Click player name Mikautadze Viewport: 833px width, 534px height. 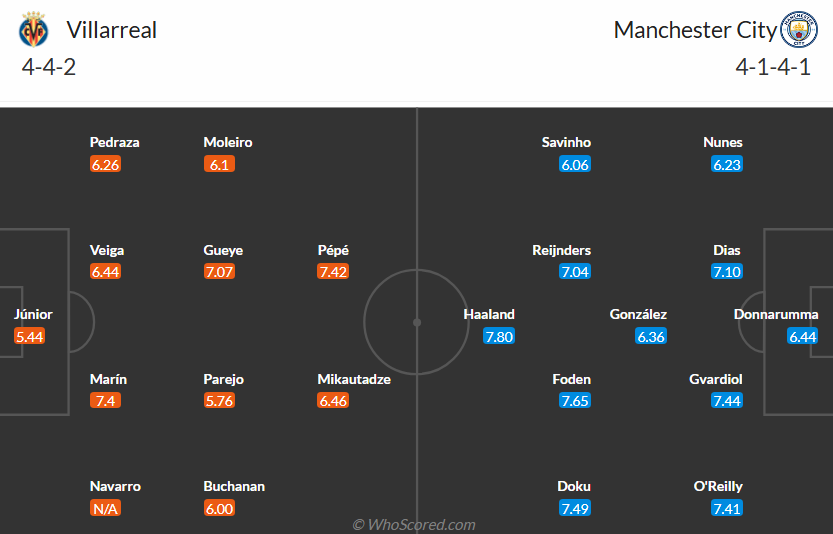[x=354, y=379]
